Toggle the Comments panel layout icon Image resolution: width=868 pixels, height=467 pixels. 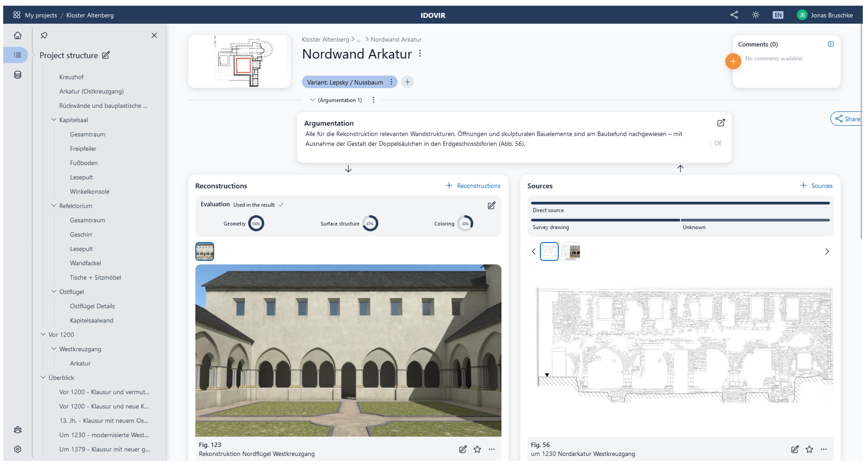point(830,44)
